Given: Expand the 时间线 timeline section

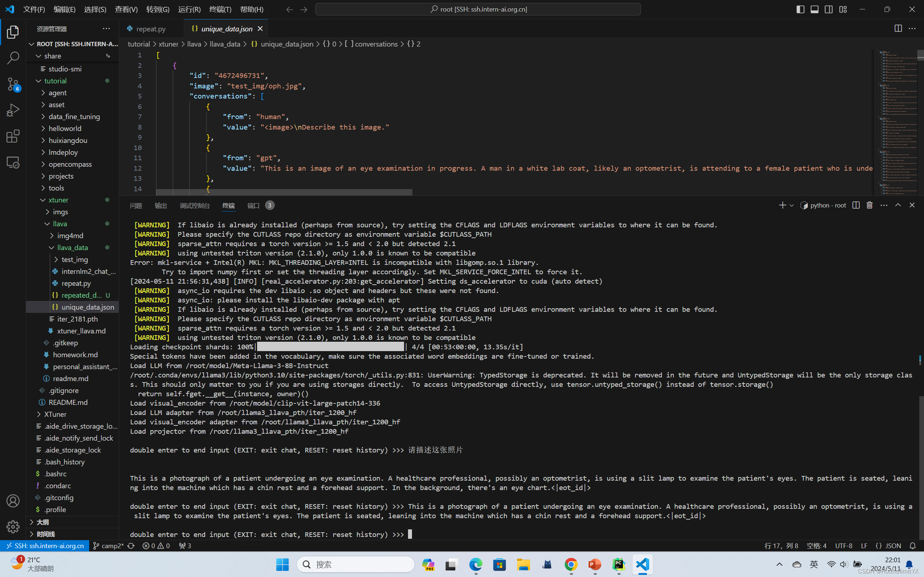Looking at the screenshot, I should [72, 534].
